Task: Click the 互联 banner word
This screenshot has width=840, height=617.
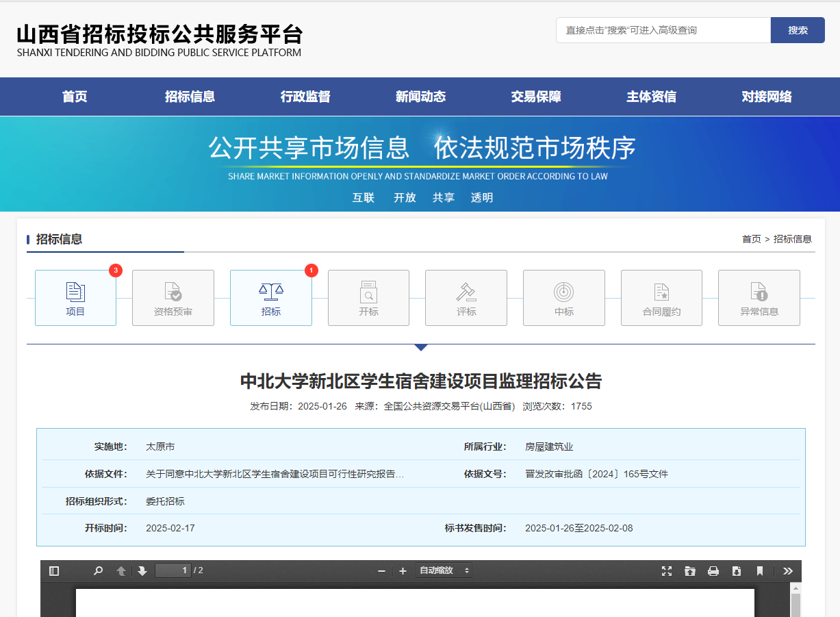Action: 364,197
